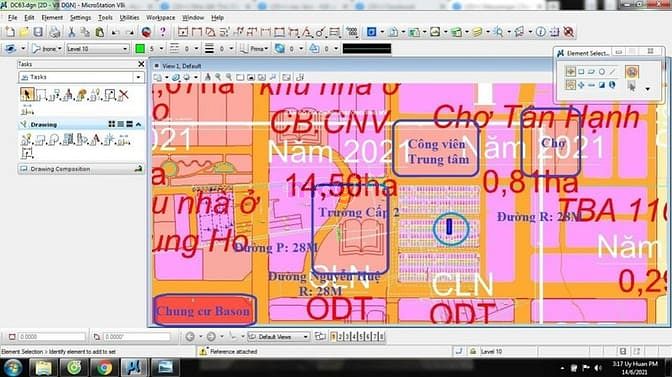Image resolution: width=672 pixels, height=377 pixels.
Task: Click the Measure tool in the Tasks panel
Action: tap(27, 111)
